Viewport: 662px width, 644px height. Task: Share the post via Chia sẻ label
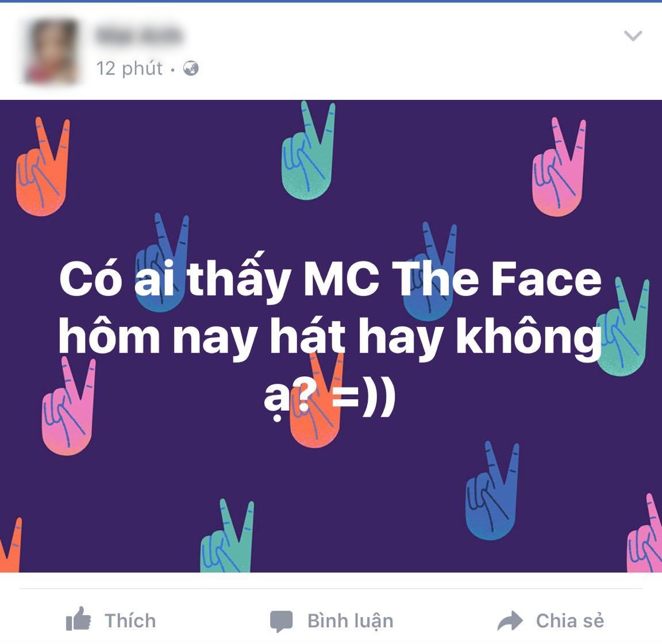pos(570,621)
